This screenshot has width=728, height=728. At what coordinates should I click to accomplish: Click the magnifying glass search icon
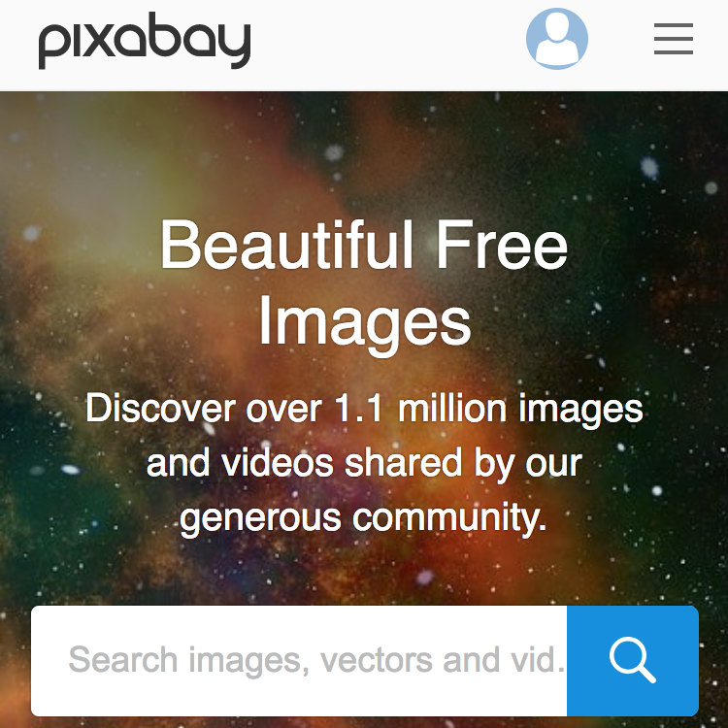click(632, 660)
